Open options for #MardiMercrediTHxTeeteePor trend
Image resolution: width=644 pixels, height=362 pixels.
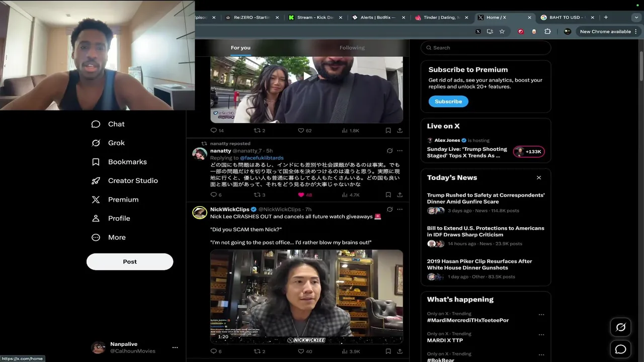541,315
